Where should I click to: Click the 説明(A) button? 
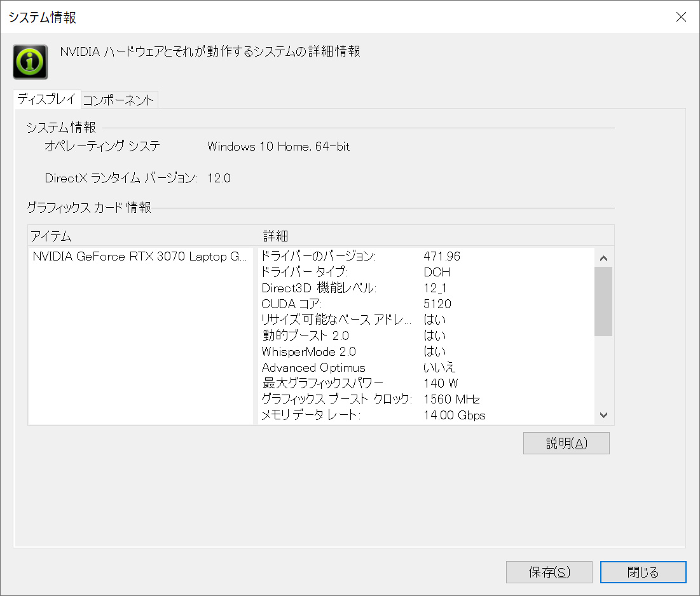click(x=566, y=443)
